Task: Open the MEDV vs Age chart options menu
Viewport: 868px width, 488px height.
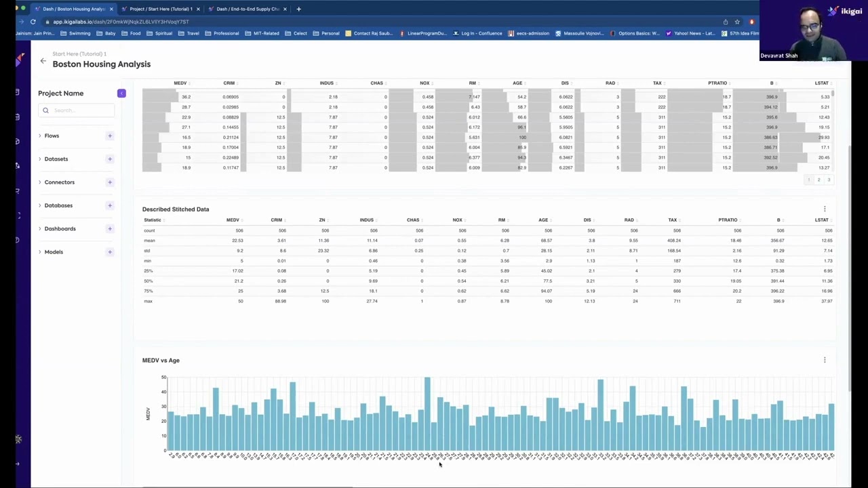Action: click(825, 360)
